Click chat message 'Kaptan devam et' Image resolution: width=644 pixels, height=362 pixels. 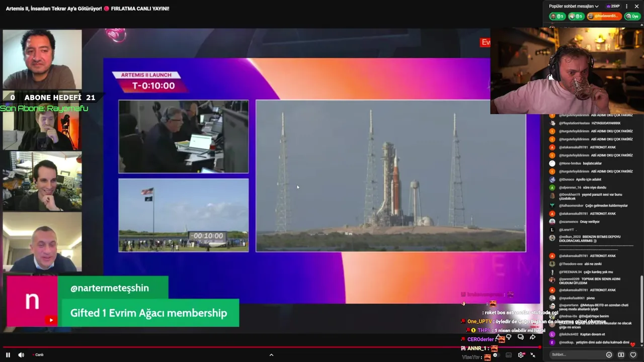point(593,334)
